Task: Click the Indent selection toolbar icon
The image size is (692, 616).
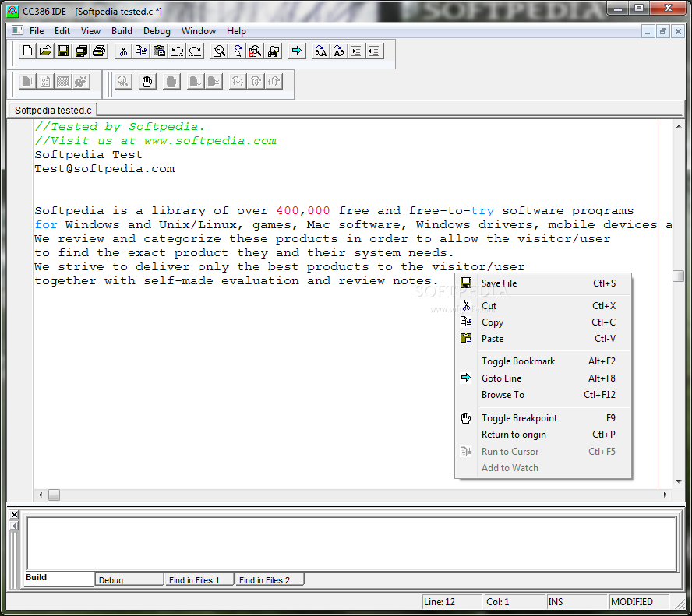Action: click(x=357, y=51)
